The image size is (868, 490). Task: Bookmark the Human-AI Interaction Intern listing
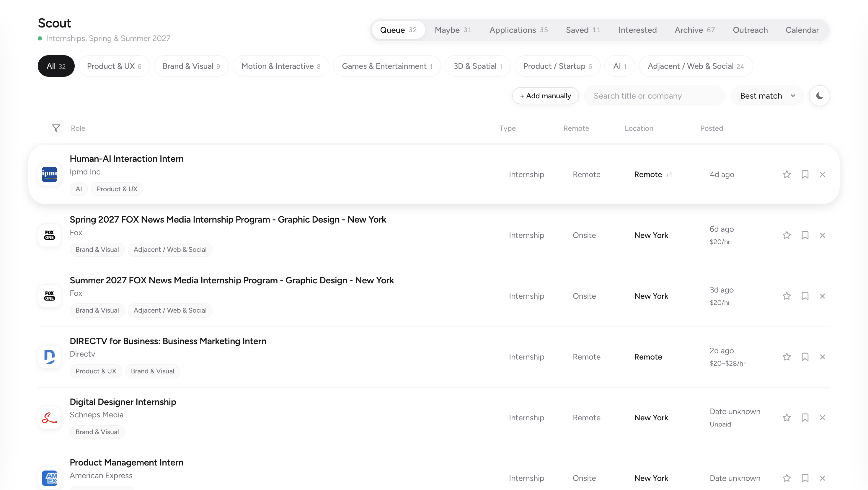coord(805,174)
